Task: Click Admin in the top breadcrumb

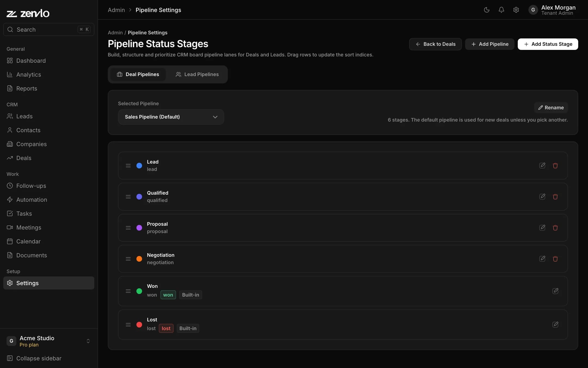Action: [x=116, y=10]
